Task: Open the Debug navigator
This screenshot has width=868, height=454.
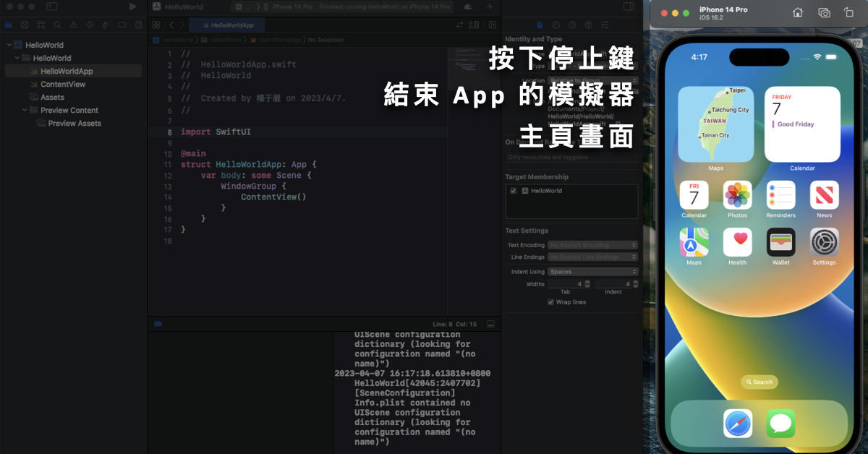Action: point(105,25)
